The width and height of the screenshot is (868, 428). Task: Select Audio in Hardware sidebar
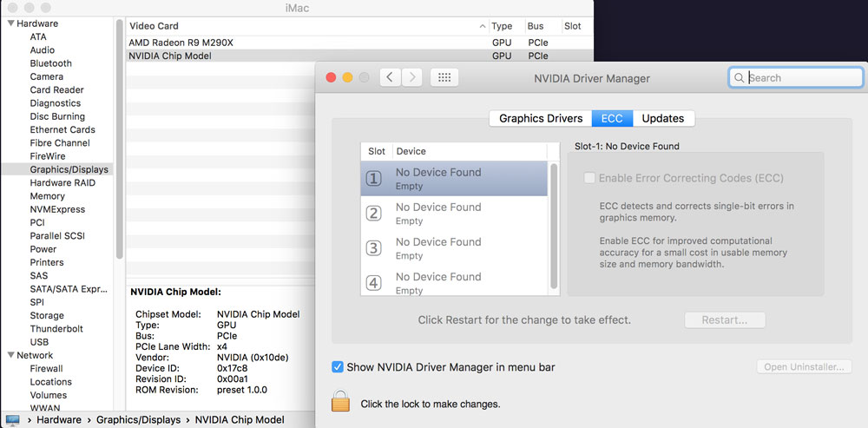pos(42,49)
